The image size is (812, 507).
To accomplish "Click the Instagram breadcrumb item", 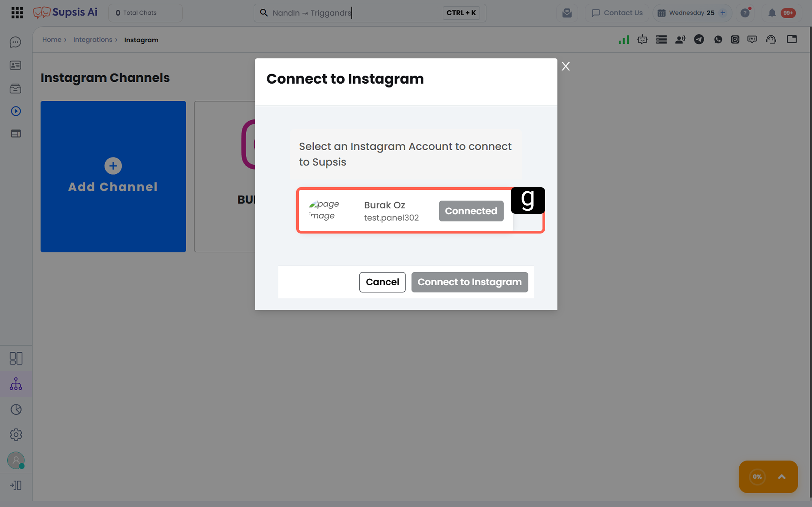I will click(x=141, y=40).
